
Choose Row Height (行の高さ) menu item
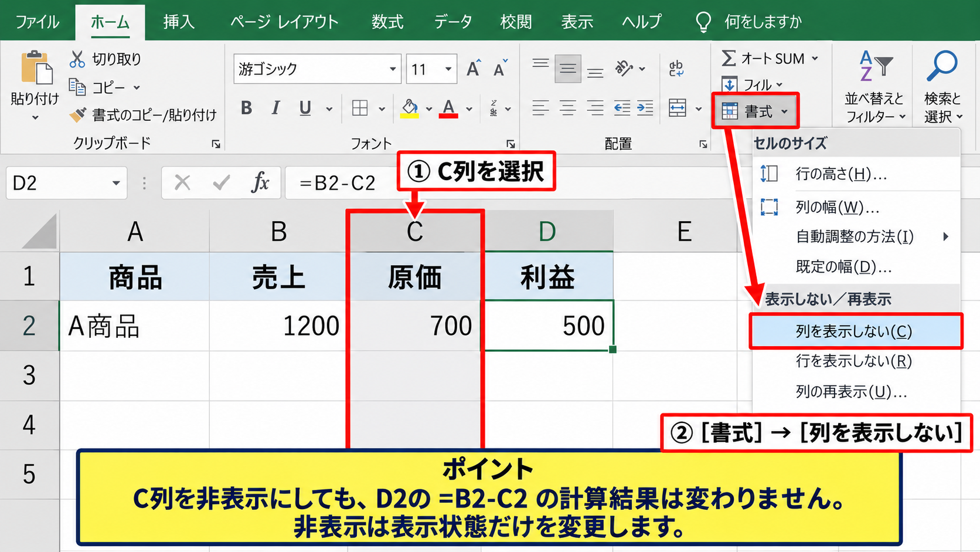857,174
